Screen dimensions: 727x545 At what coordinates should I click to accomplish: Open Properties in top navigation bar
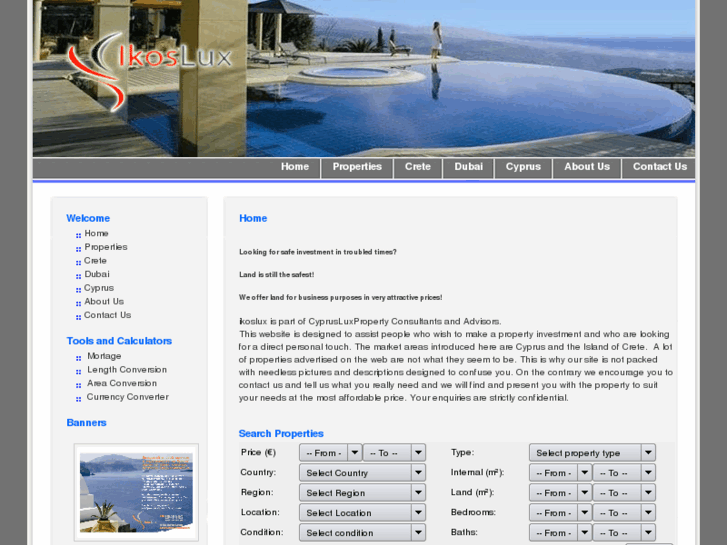pos(357,167)
